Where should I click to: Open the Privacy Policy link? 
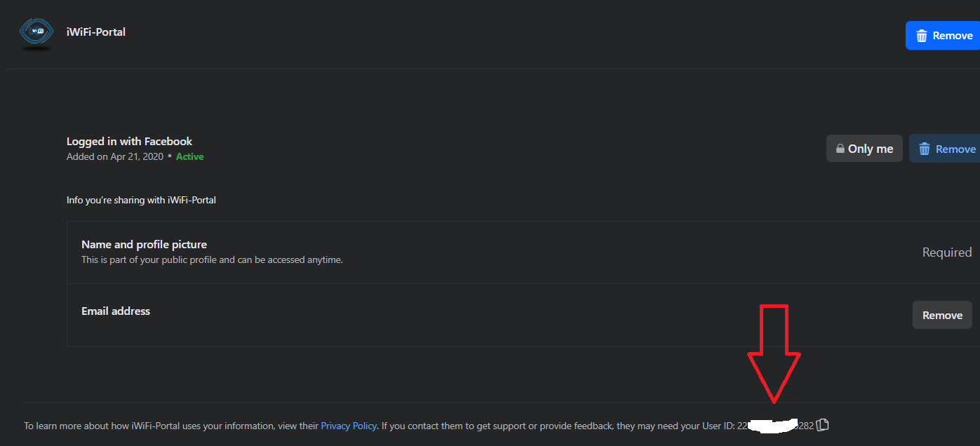[349, 426]
